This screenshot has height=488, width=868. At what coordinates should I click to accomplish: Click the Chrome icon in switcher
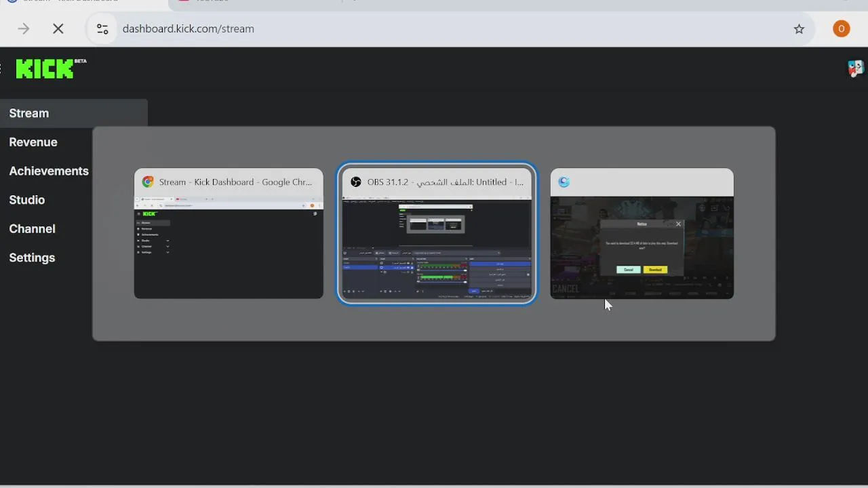[x=147, y=182]
